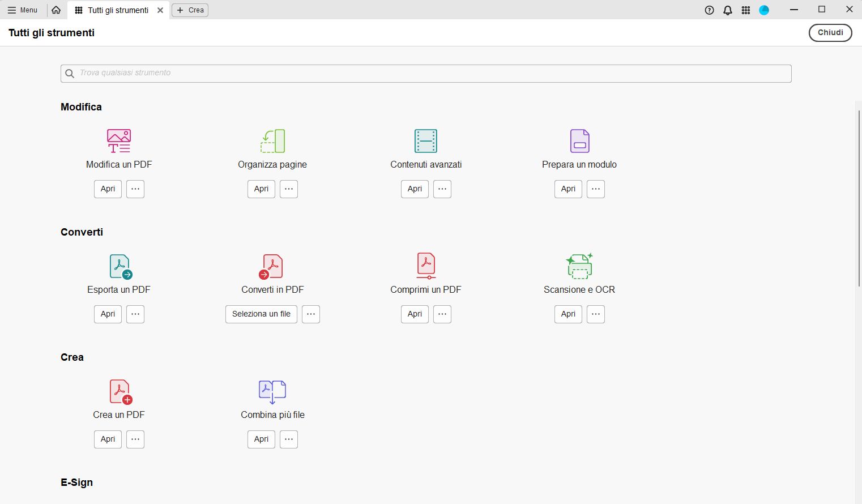Click the Trova qualsiasi strumento search field

426,73
